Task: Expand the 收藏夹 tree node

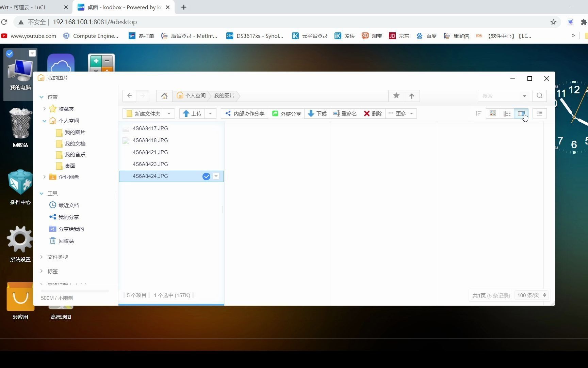Action: pyautogui.click(x=44, y=109)
